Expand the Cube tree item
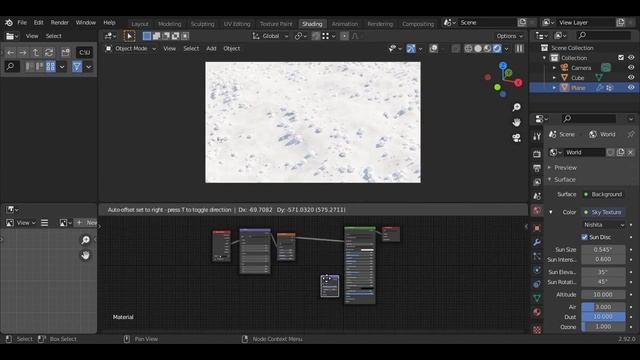The image size is (640, 360). (554, 78)
